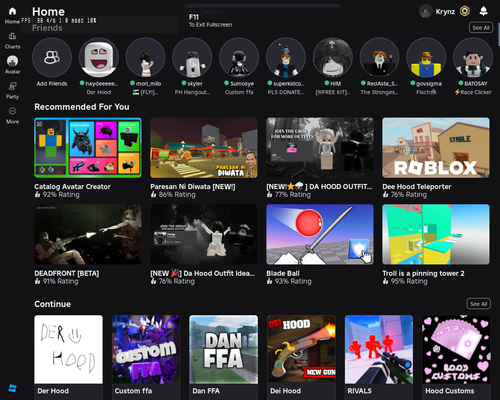Click Race Clicker status under BATOSAY
Screen dimensions: 500x400
click(x=473, y=92)
